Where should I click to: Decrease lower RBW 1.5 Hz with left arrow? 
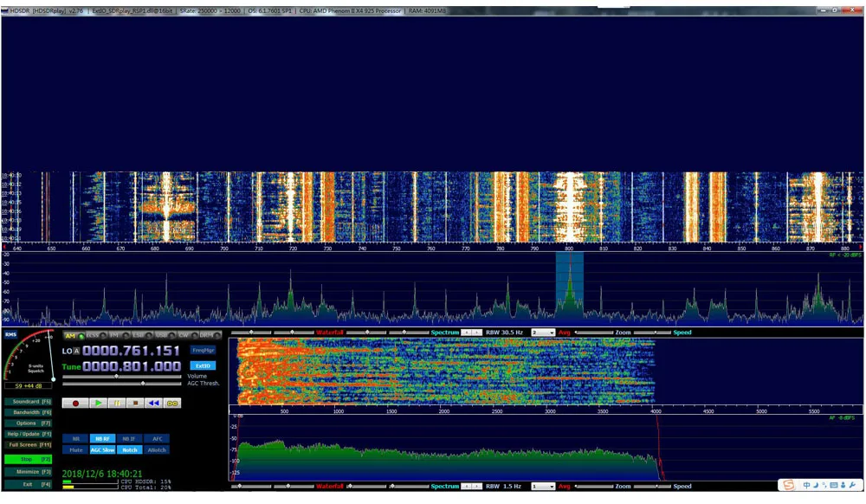[467, 487]
